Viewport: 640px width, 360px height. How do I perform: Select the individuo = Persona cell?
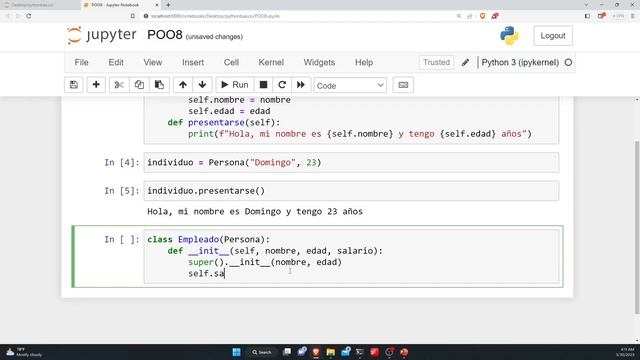tap(351, 162)
